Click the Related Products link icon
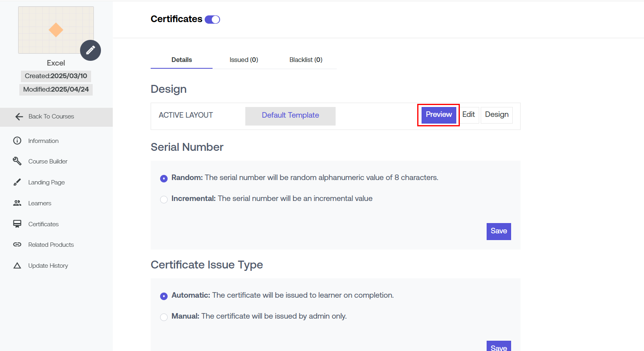644x351 pixels. 17,244
